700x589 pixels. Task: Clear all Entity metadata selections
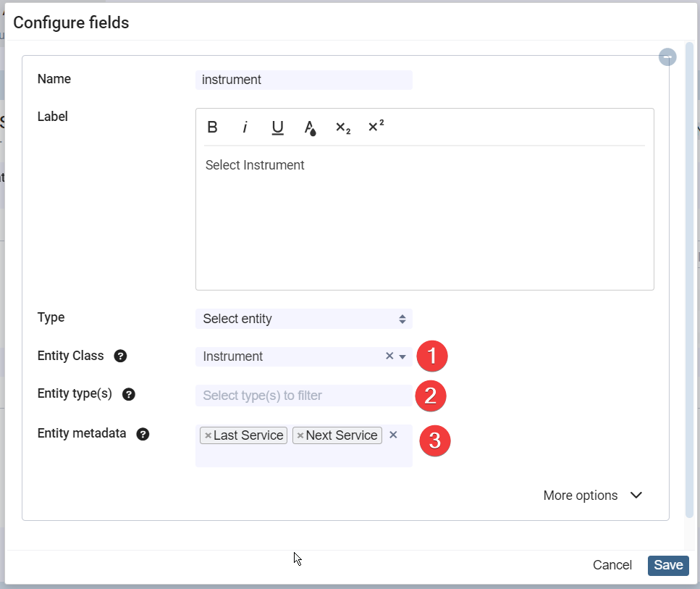(393, 435)
